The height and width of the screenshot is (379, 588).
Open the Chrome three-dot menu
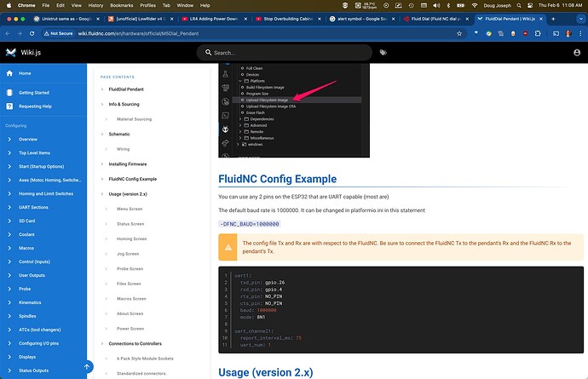tap(580, 33)
